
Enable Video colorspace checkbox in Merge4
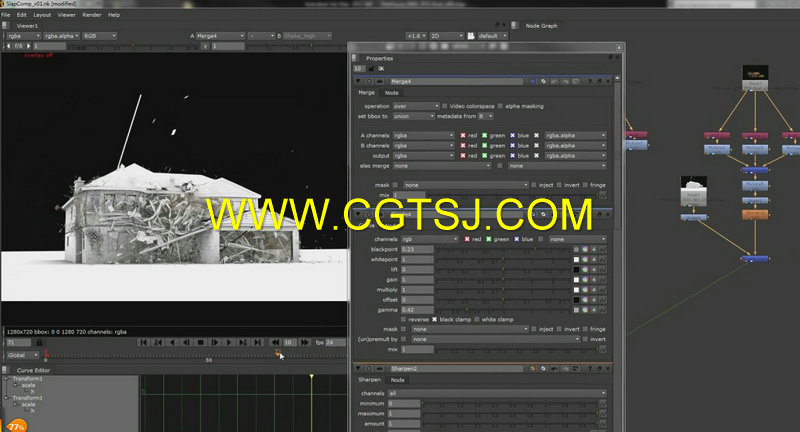pos(444,106)
